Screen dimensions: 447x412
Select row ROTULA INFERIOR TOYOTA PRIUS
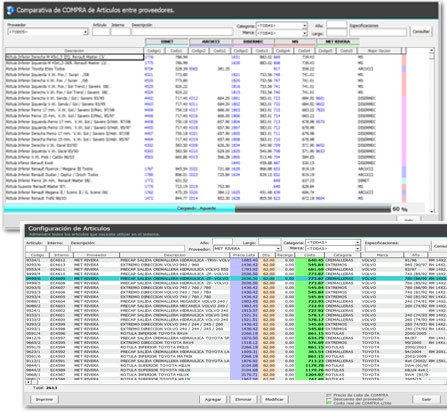tap(236, 347)
